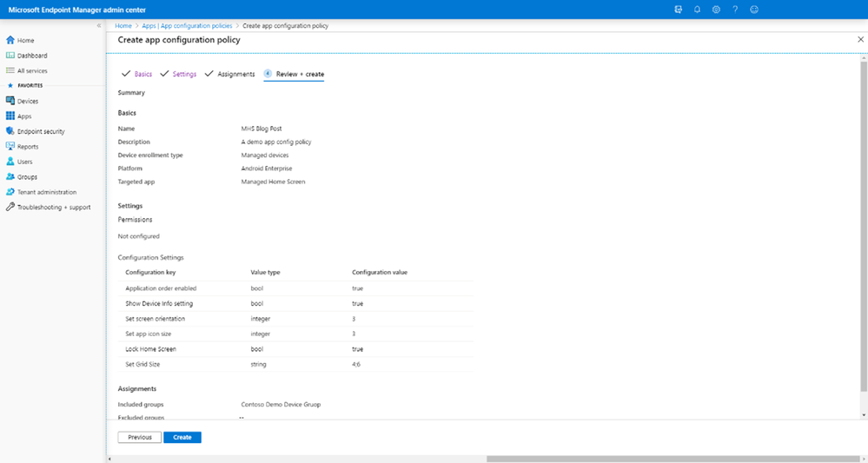The image size is (868, 463).
Task: Open Apps | App configuration policies breadcrumb
Action: (187, 25)
